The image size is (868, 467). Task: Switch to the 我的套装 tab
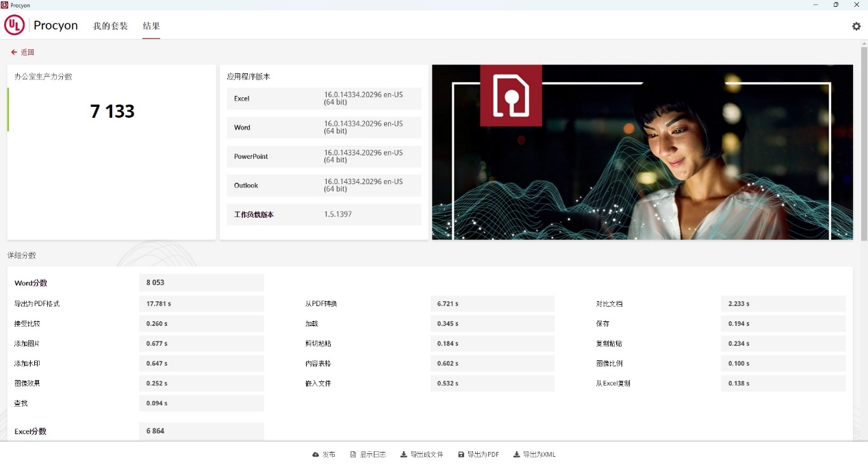(110, 26)
